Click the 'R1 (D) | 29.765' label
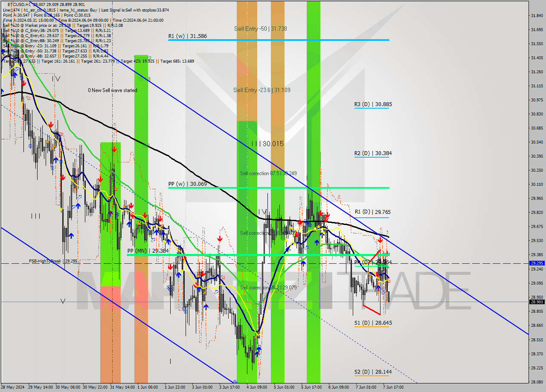Screen dimensions: 546x392 click(372, 212)
